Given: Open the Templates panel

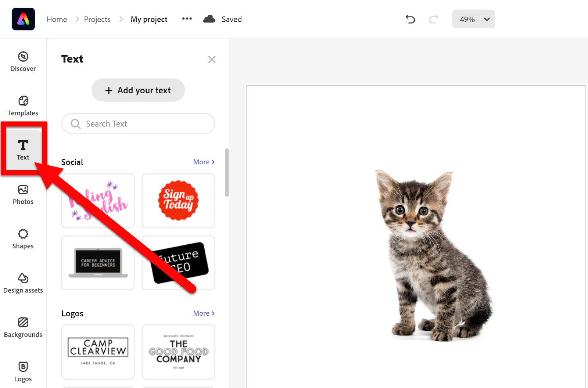Looking at the screenshot, I should (23, 106).
